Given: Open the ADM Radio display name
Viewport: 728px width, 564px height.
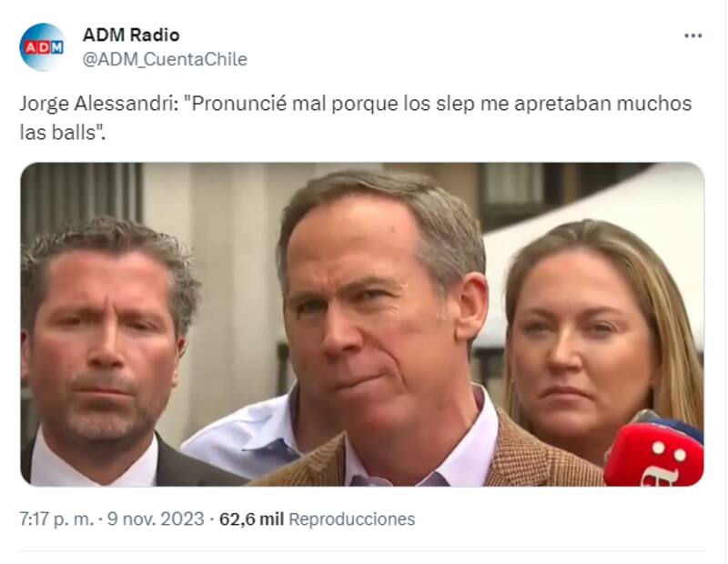Looking at the screenshot, I should point(131,35).
